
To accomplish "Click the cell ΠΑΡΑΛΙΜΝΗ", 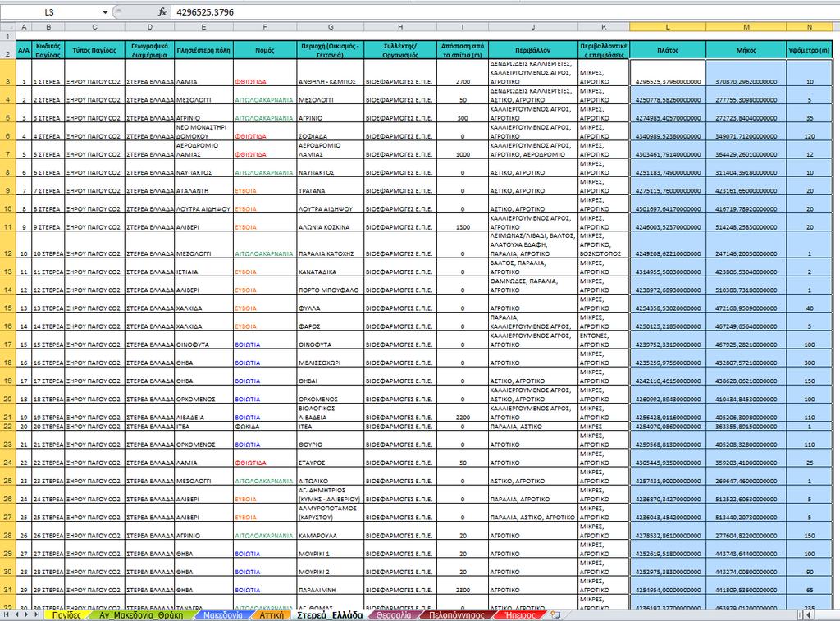I will 330,586.
